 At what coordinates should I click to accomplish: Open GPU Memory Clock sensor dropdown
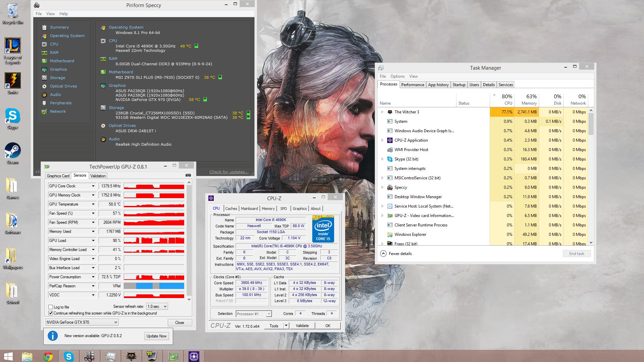93,195
